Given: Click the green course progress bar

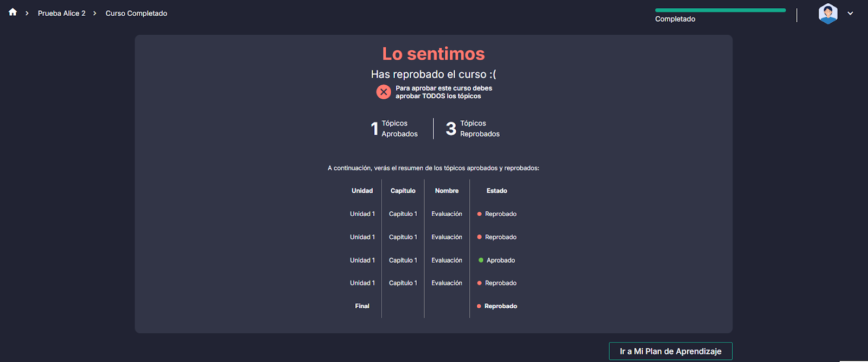Looking at the screenshot, I should [720, 10].
